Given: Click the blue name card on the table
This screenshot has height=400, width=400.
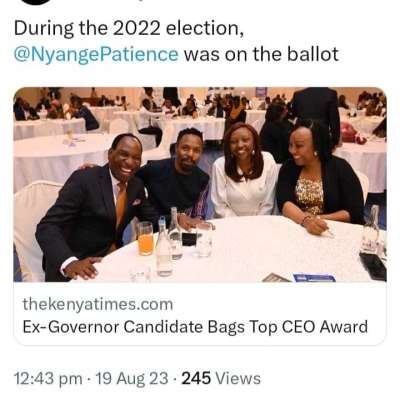Looking at the screenshot, I should point(314,278).
